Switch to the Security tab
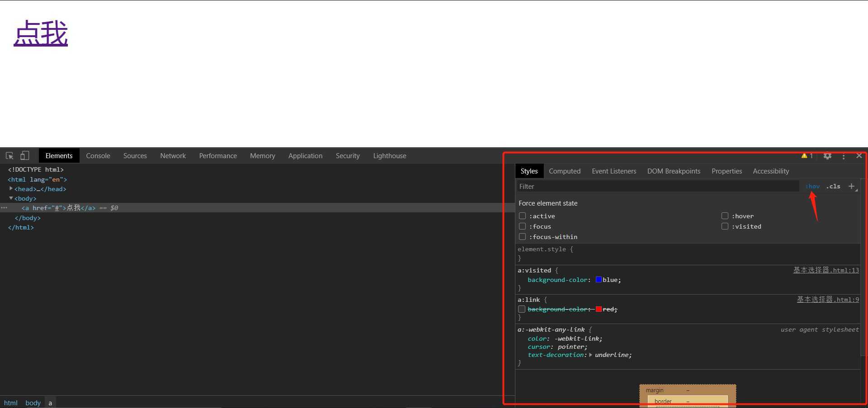Image resolution: width=868 pixels, height=408 pixels. tap(348, 155)
